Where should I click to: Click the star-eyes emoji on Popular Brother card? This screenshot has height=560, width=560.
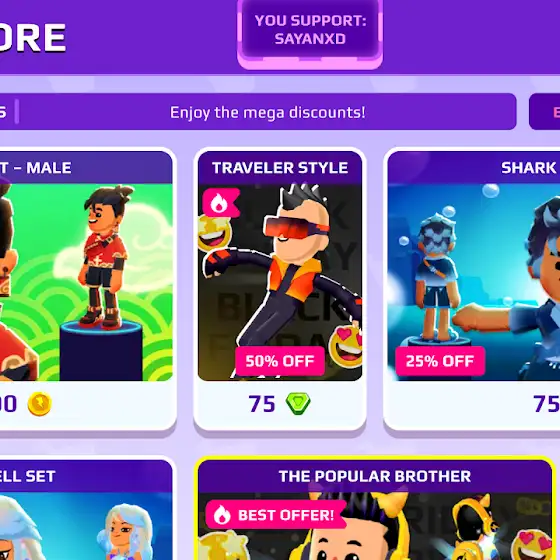[224, 546]
